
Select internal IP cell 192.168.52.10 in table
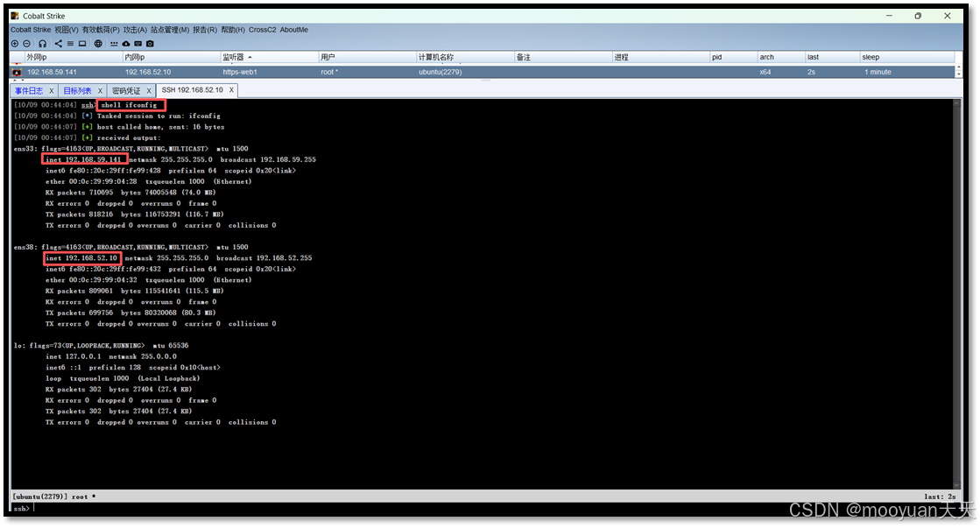pos(147,72)
